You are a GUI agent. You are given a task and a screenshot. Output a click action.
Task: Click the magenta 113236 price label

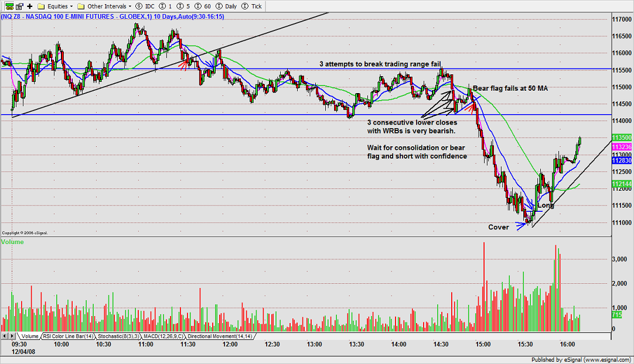click(622, 147)
